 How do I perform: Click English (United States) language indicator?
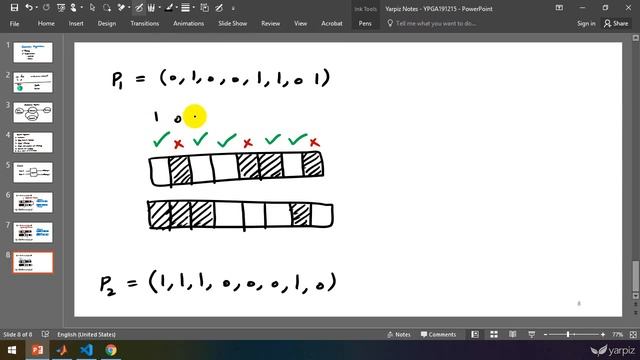point(86,334)
